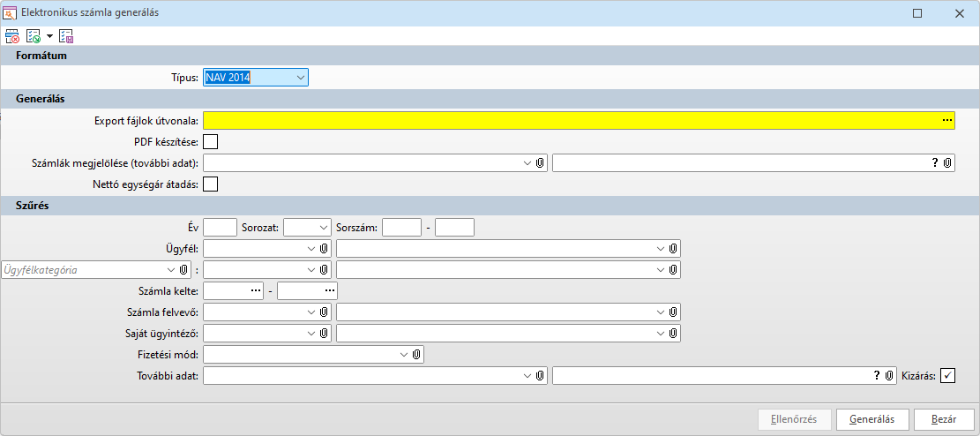Click the Szűrés section header
This screenshot has width=980, height=436.
(490, 205)
